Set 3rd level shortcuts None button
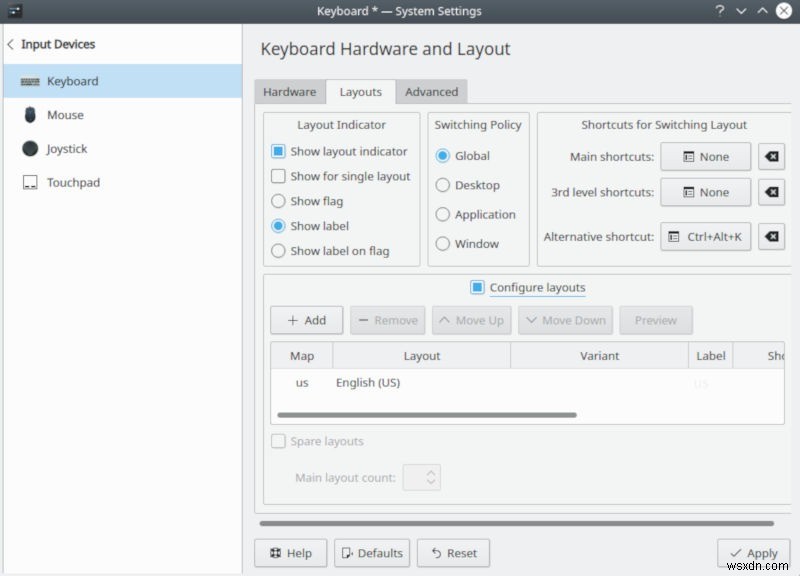The width and height of the screenshot is (800, 576). 706,192
